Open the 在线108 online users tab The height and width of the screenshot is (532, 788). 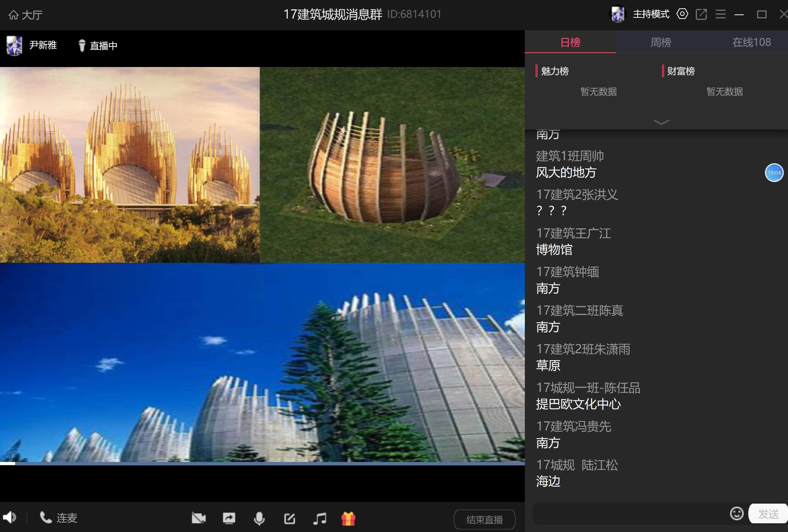[x=751, y=42]
